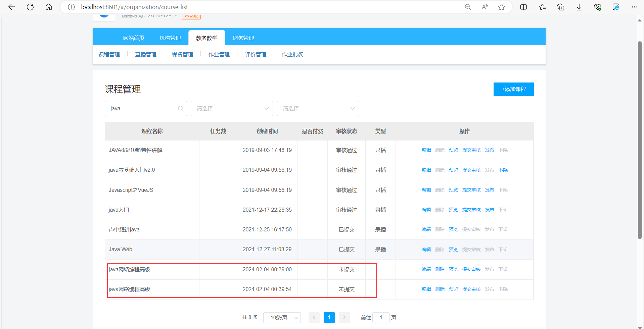Edit the Javascript之VueJS course
The width and height of the screenshot is (644, 329).
(426, 190)
